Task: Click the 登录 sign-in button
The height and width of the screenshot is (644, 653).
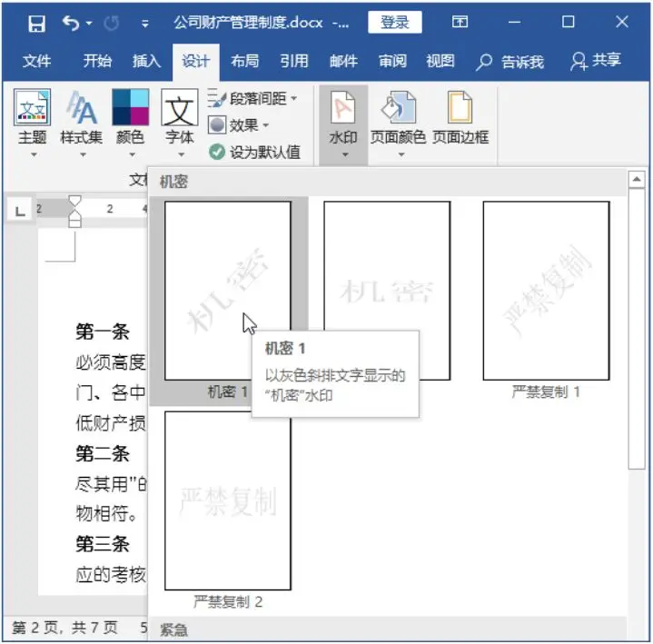Action: pos(394,22)
